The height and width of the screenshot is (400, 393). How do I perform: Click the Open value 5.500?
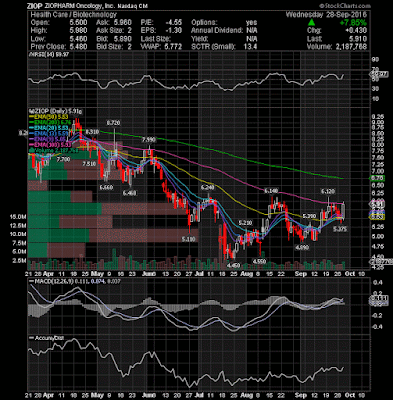click(79, 23)
